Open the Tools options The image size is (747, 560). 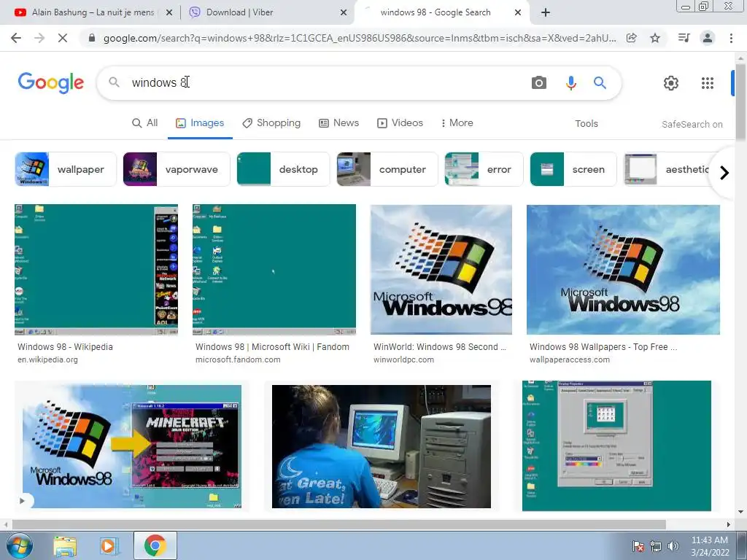pyautogui.click(x=586, y=124)
